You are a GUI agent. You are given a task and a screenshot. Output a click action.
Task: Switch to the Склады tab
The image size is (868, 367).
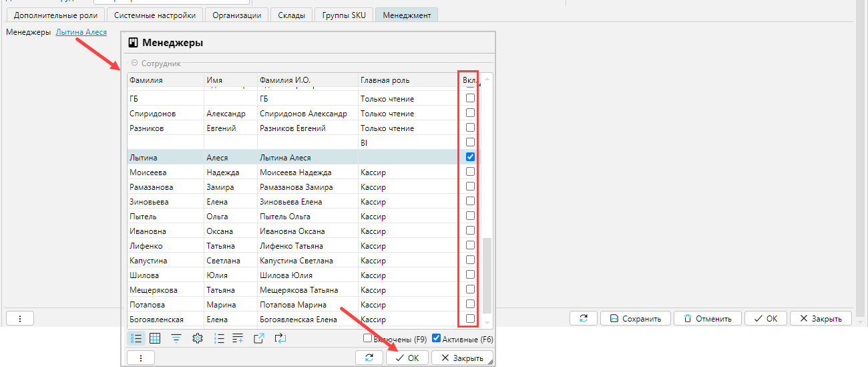(292, 15)
